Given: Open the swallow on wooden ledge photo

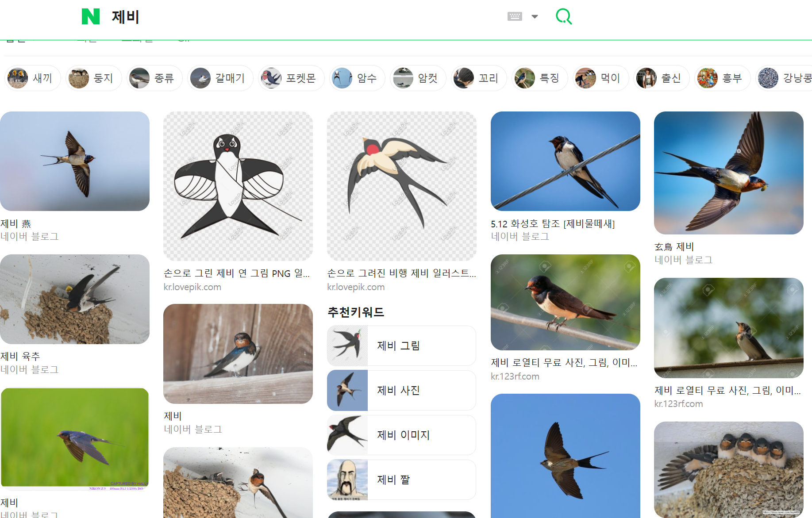Looking at the screenshot, I should click(x=238, y=353).
